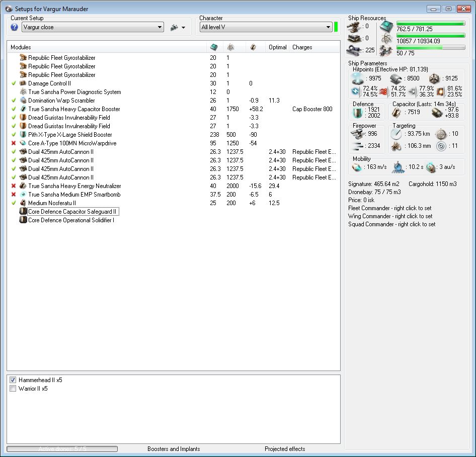This screenshot has height=457, width=476.
Task: Click the Defence tank icon
Action: pos(357,113)
